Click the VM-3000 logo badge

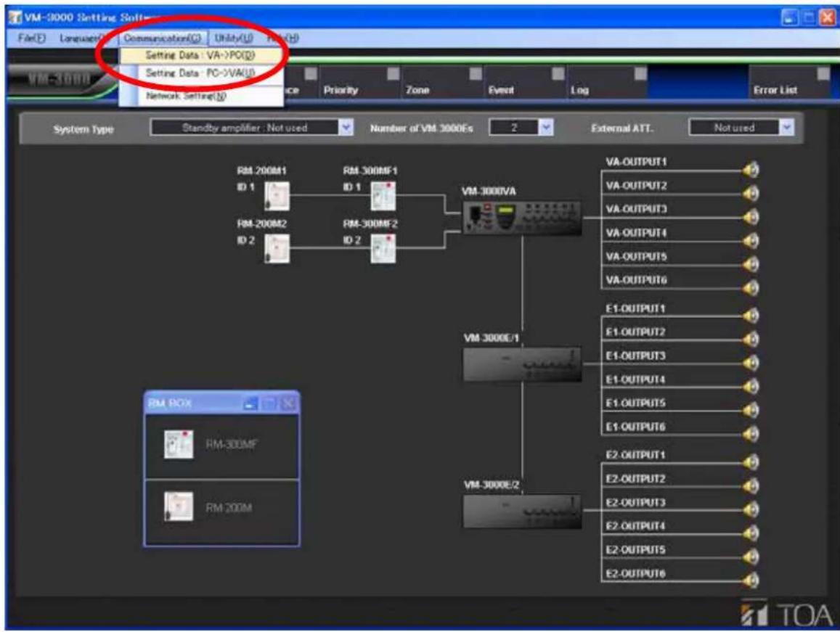pos(59,81)
